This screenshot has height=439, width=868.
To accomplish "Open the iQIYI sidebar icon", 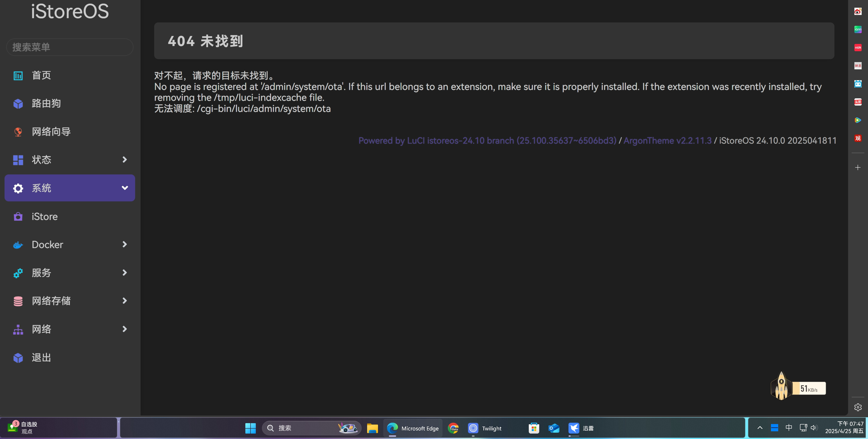I will [x=858, y=29].
